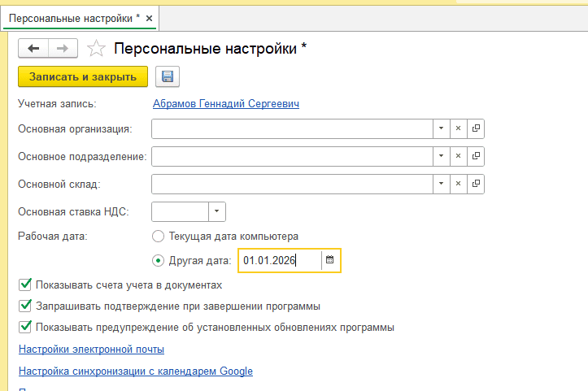Viewport: 588px width, 391px height.
Task: Save settings using the floppy disk icon
Action: pyautogui.click(x=168, y=77)
